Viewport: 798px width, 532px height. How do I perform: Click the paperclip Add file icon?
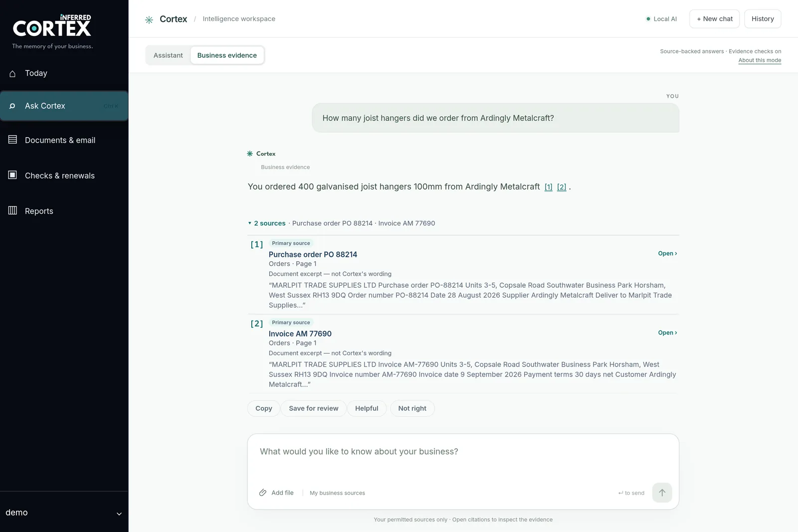click(263, 493)
